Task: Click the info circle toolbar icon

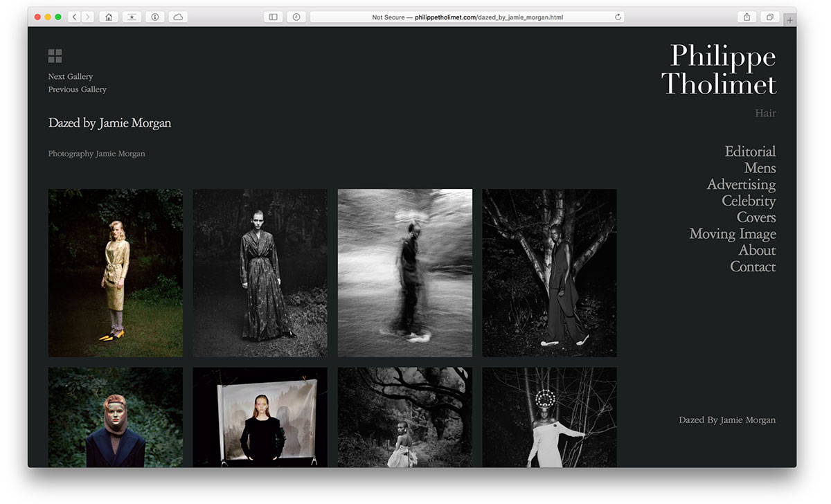Action: (x=155, y=17)
